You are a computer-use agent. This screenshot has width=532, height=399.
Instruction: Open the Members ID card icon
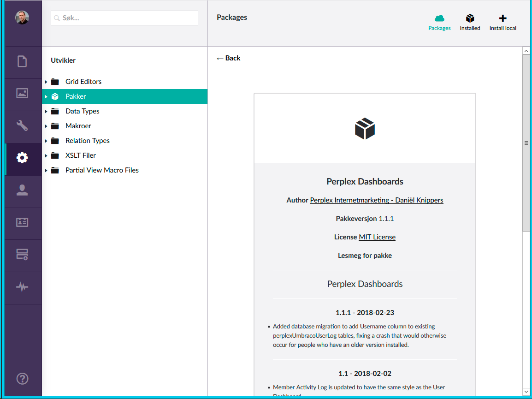point(22,222)
